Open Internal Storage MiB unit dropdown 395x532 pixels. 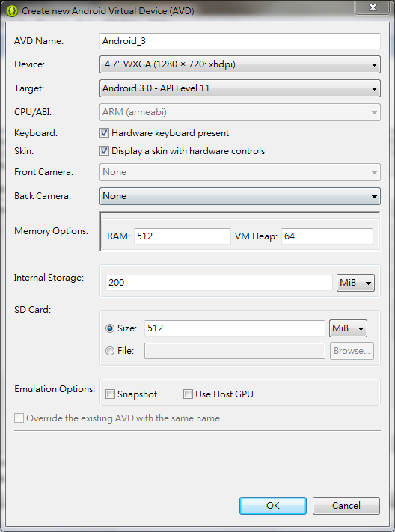(x=355, y=283)
